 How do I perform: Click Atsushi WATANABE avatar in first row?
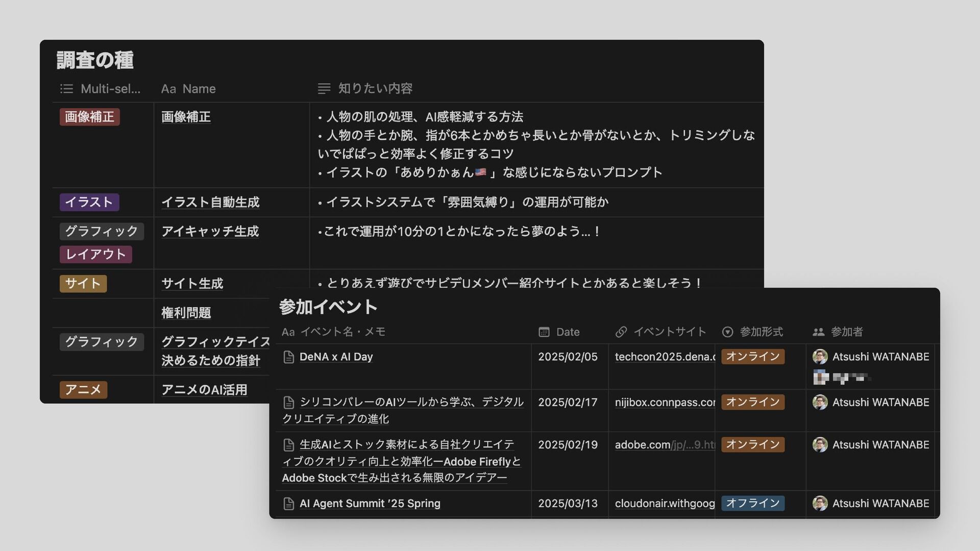[x=820, y=357]
